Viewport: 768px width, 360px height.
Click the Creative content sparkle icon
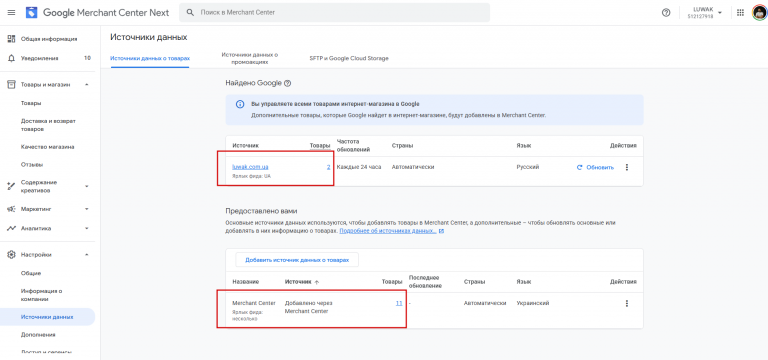point(11,186)
